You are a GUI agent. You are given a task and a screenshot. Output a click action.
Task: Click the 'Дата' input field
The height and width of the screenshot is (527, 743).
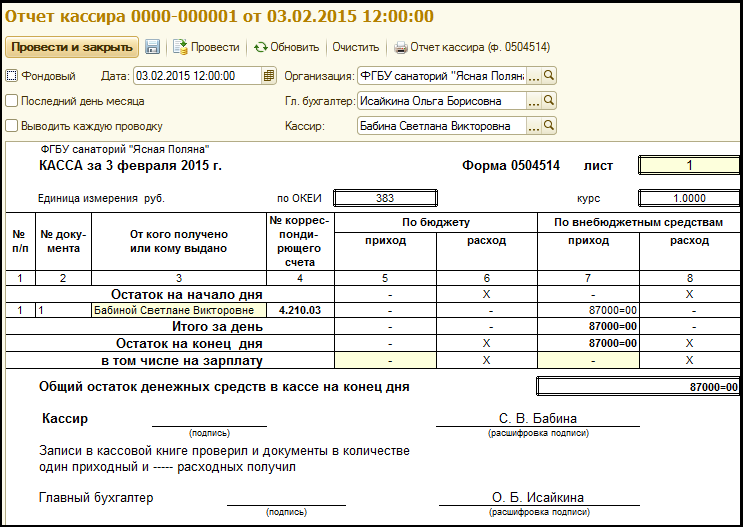198,76
